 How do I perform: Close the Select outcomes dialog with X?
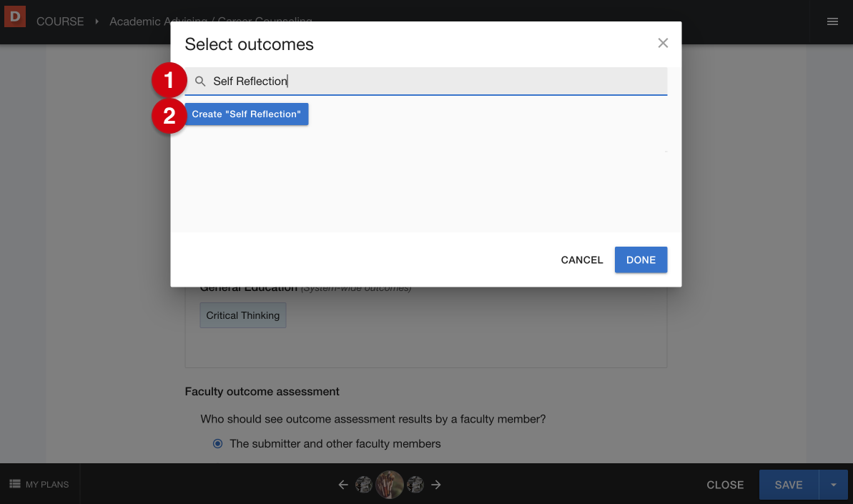click(663, 43)
